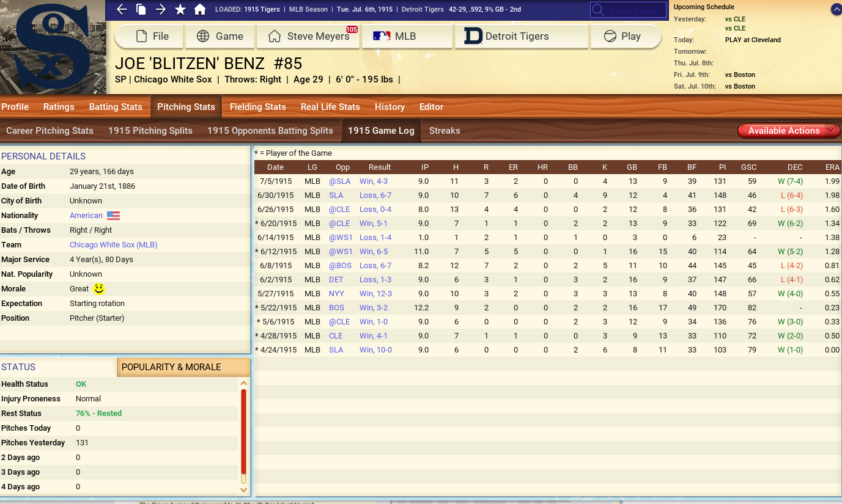Open the Editor tab

tap(431, 107)
